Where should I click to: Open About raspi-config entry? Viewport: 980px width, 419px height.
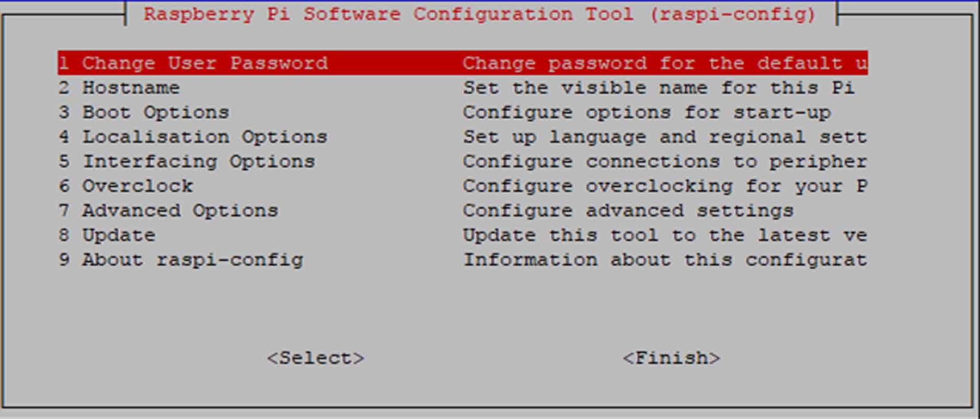tap(192, 260)
